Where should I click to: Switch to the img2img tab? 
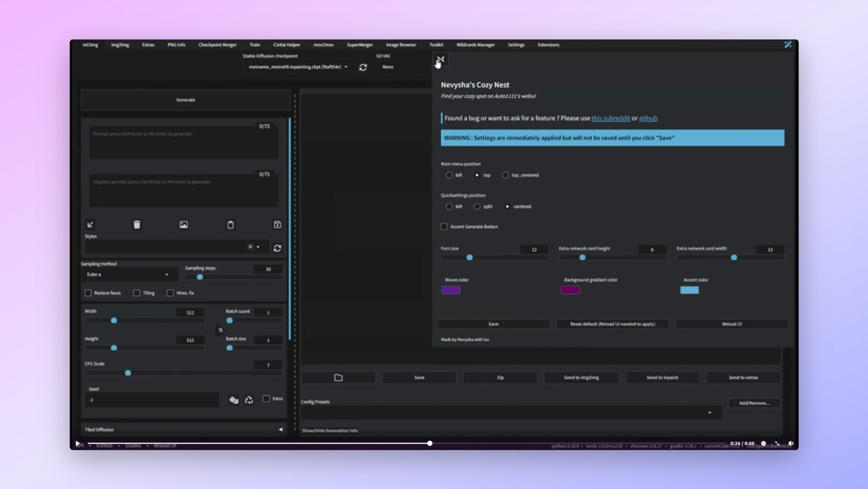pos(120,45)
